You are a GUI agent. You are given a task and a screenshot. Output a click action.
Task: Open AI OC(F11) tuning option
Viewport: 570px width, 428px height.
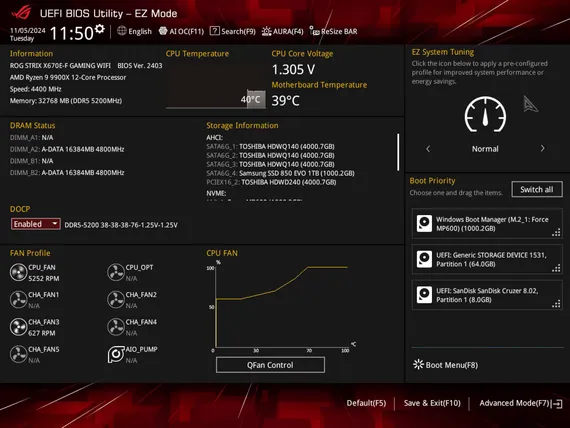tap(181, 31)
